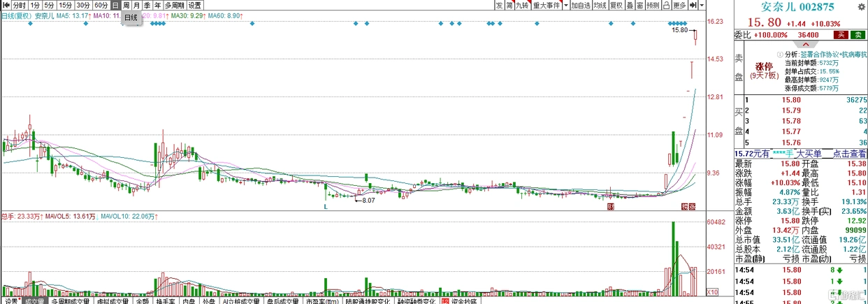This screenshot has width=868, height=304.
Task: Click the red 买 buy button
Action: pos(842,34)
